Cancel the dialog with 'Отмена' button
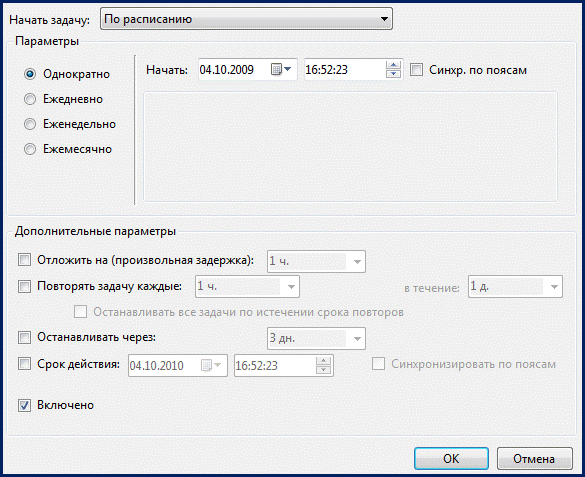The height and width of the screenshot is (477, 585). tap(534, 458)
